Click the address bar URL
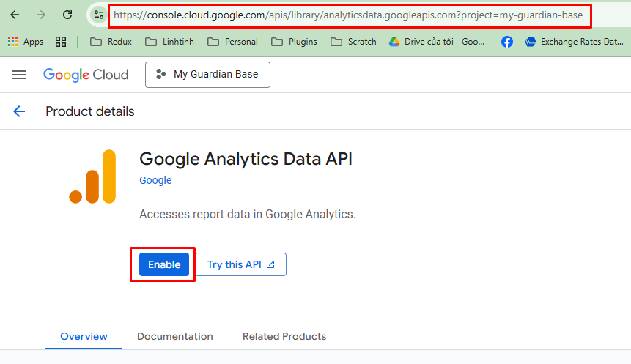The image size is (631, 364). click(348, 15)
